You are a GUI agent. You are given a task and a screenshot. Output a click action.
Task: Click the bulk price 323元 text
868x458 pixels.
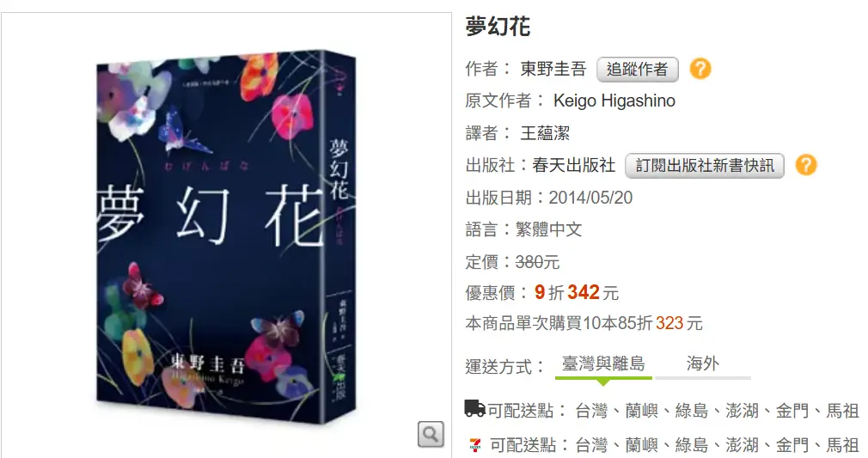pos(679,323)
